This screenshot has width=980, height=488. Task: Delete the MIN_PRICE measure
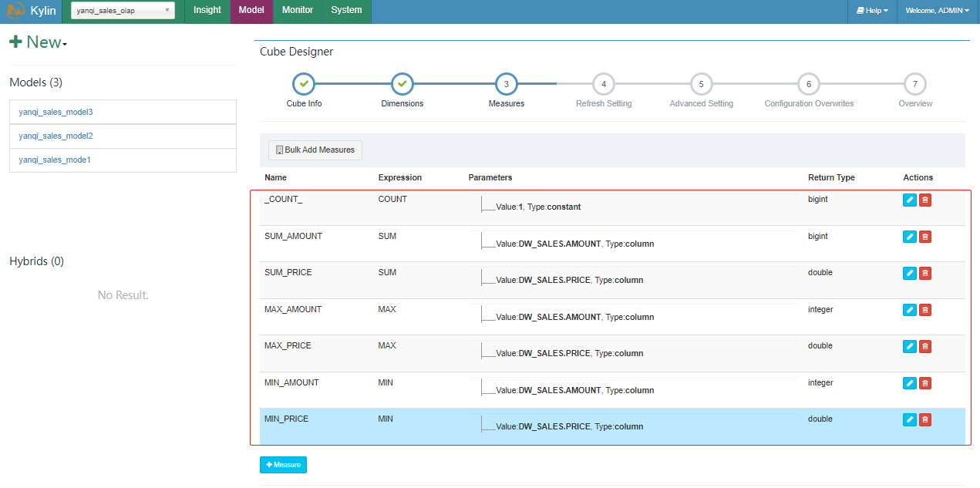(925, 419)
